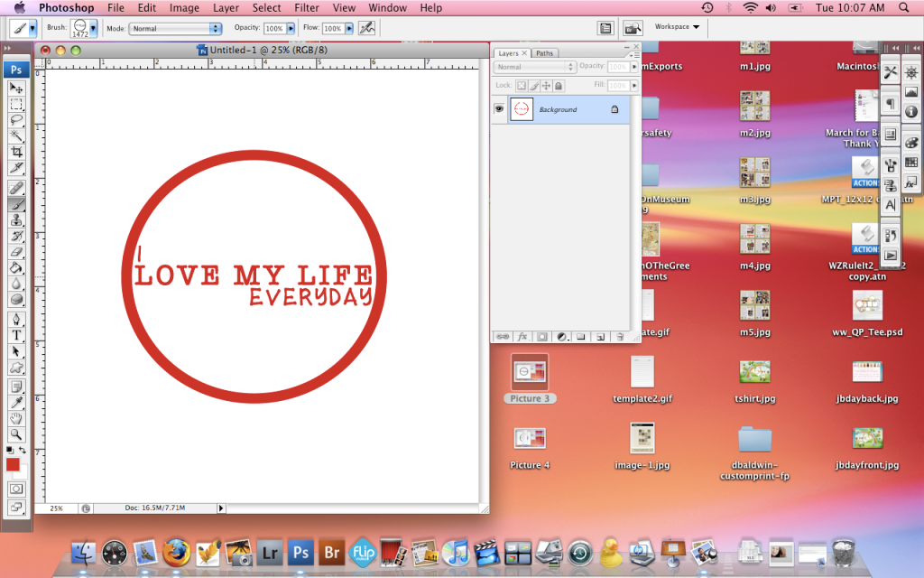Select the Sponge tool
Image resolution: width=924 pixels, height=578 pixels.
(16, 300)
